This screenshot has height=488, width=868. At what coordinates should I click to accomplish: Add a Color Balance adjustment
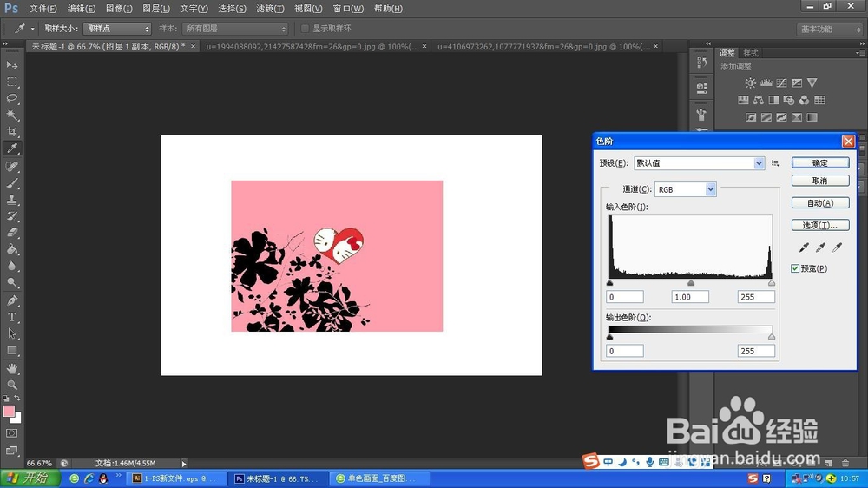[759, 100]
